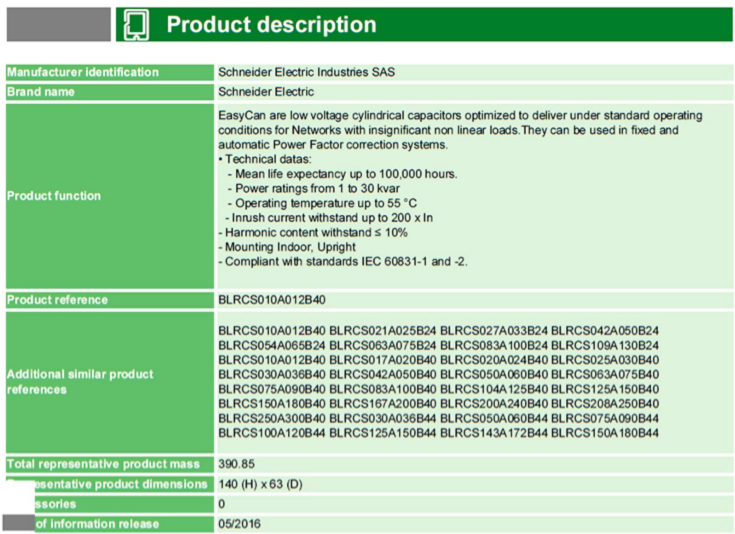Image resolution: width=735 pixels, height=534 pixels.
Task: Click the 'representative product dimensions' label
Action: tap(121, 484)
